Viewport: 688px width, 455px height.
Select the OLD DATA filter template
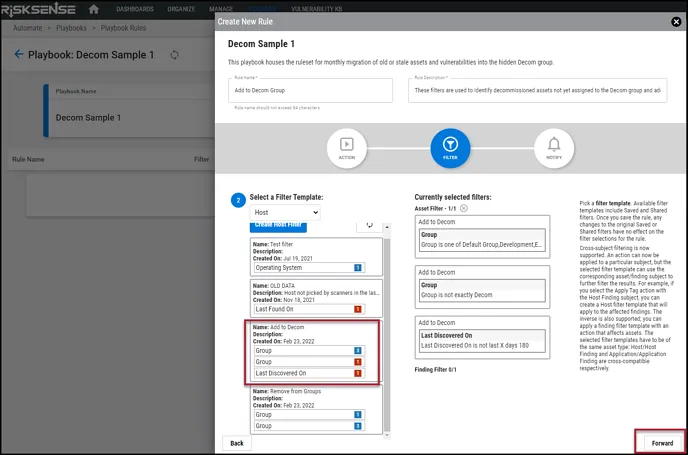tap(316, 298)
